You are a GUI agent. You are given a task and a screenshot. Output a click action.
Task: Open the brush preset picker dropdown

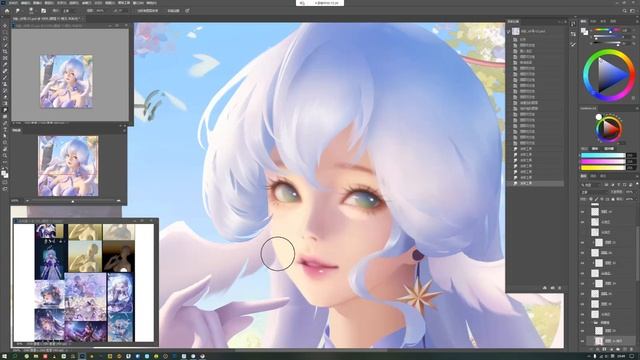(31, 11)
